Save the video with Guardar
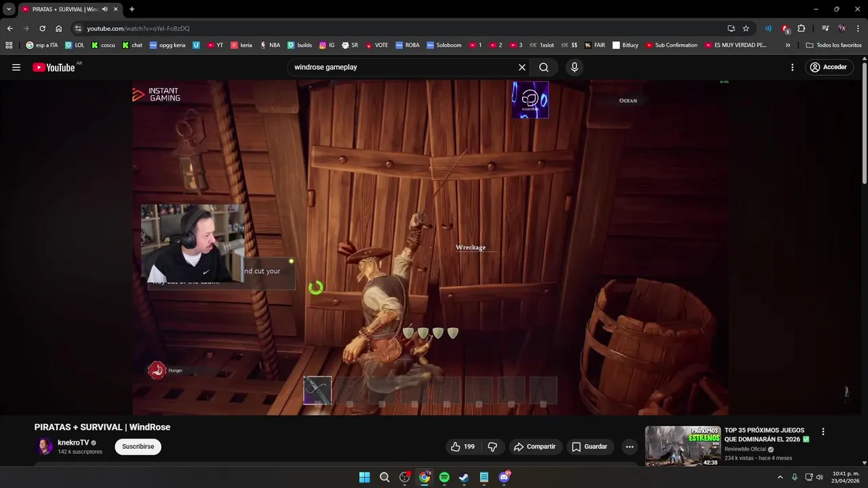 pos(589,447)
